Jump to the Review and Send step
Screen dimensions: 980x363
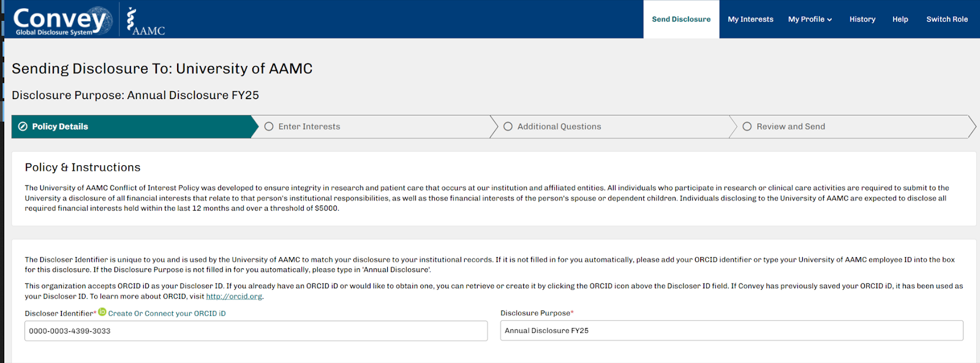(x=851, y=127)
